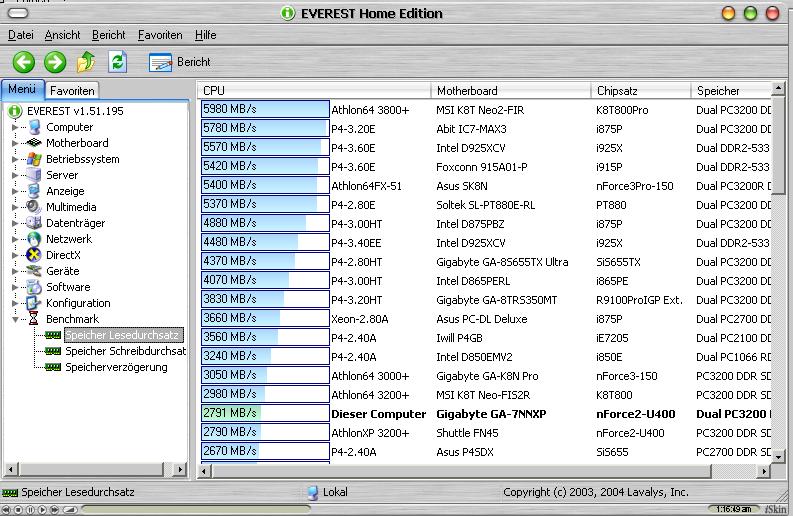Image resolution: width=793 pixels, height=516 pixels.
Task: Open the Bericht menu
Action: [x=108, y=35]
